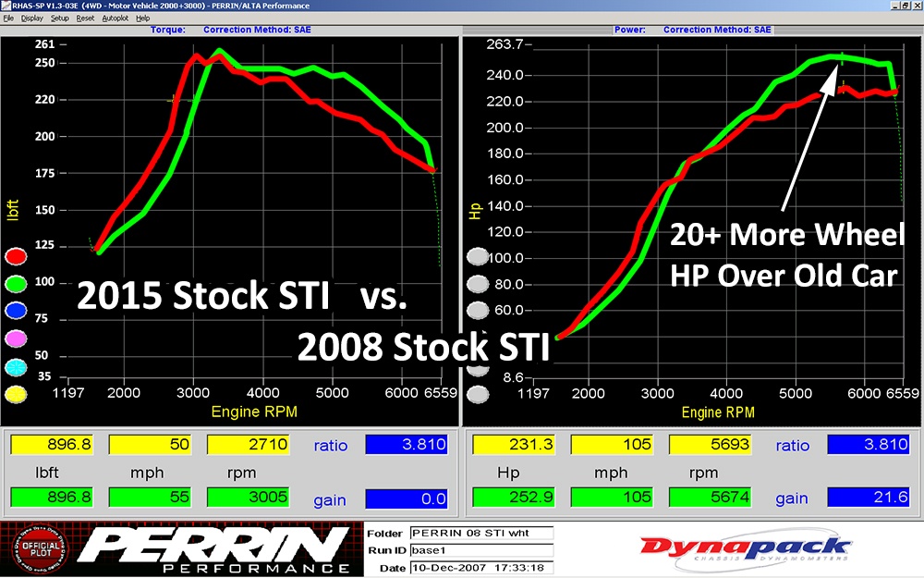Click the gray circle beside 100.0 Hp

[478, 256]
